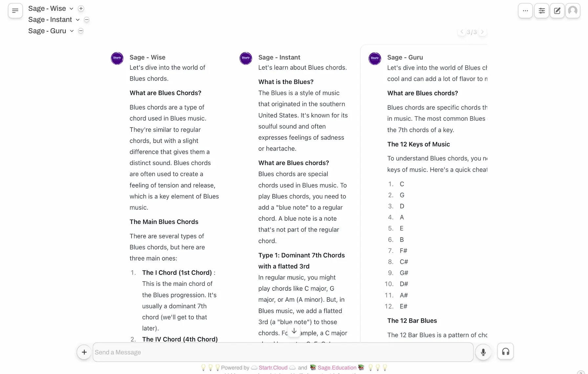Start a new chat with edit icon
588x374 pixels.
click(x=557, y=11)
